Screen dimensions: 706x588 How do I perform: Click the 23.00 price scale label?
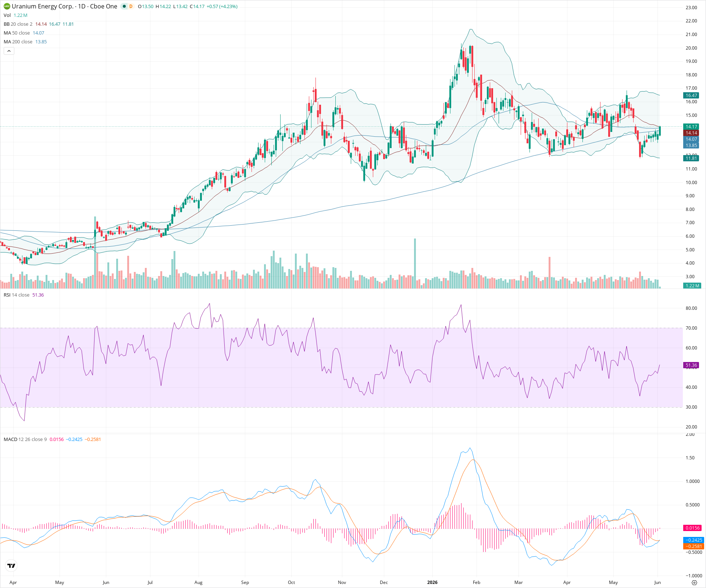pyautogui.click(x=691, y=7)
